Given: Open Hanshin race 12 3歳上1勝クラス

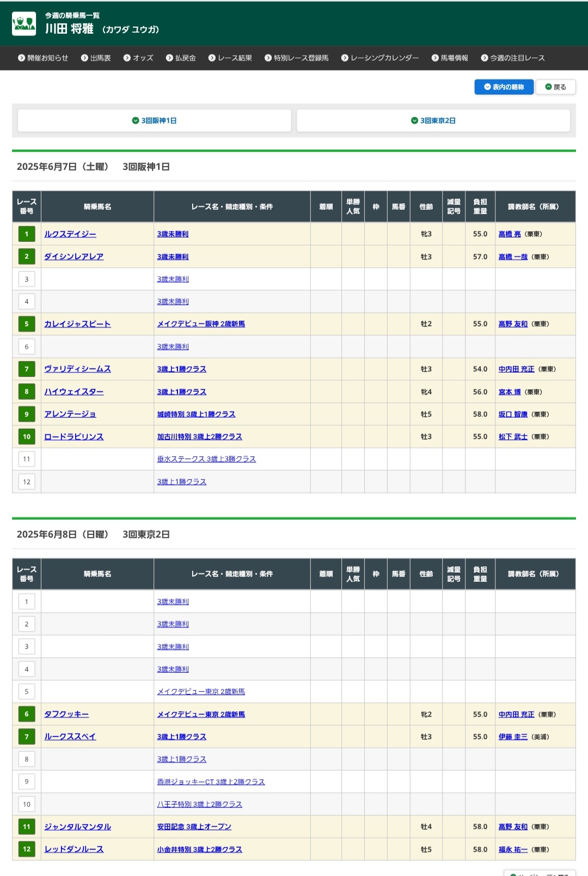Looking at the screenshot, I should (181, 482).
